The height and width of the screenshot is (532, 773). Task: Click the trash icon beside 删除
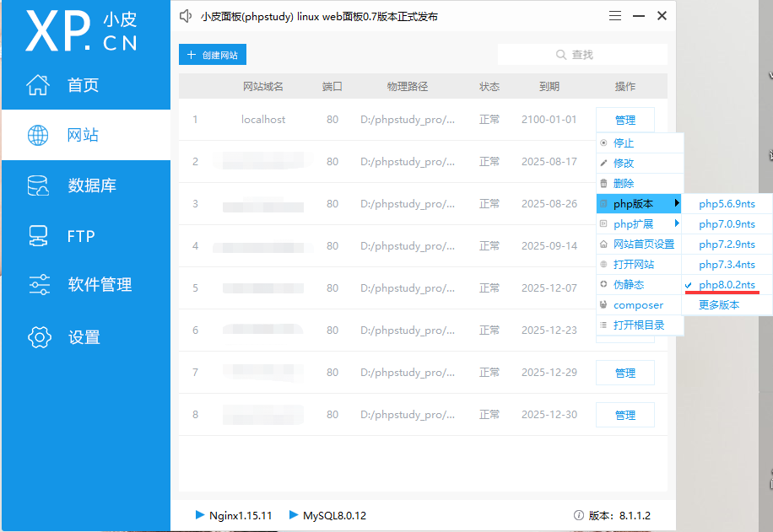pyautogui.click(x=603, y=183)
